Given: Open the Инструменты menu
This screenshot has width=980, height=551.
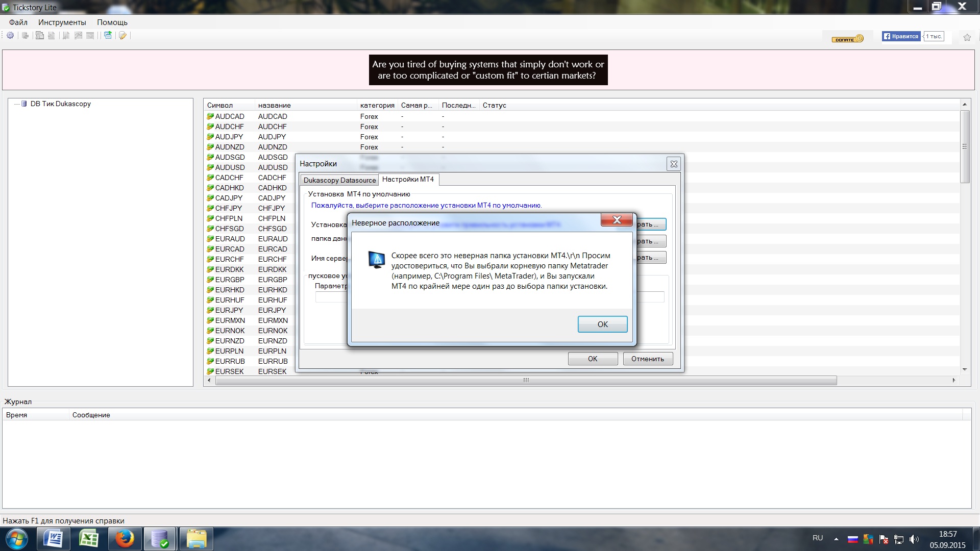Looking at the screenshot, I should [x=62, y=22].
